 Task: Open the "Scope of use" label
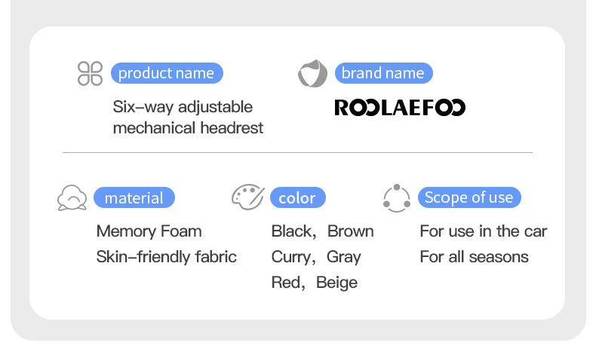[469, 197]
